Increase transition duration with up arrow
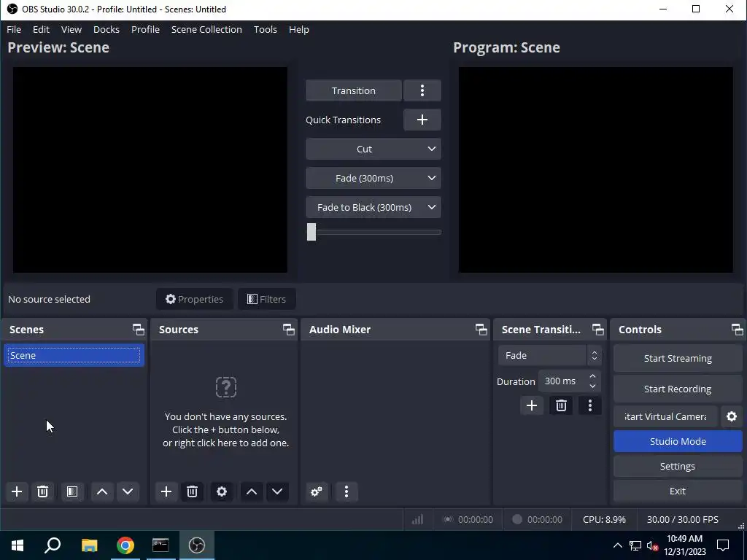The width and height of the screenshot is (747, 560). 592,377
